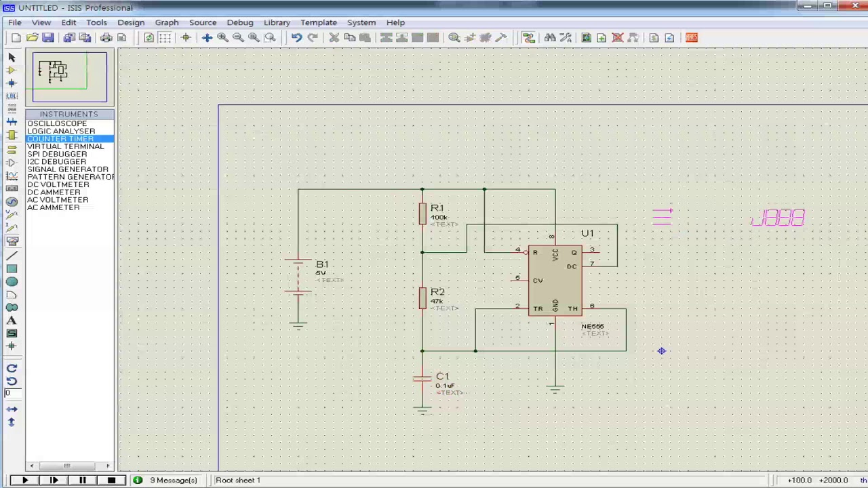Open the Graph menu

166,22
